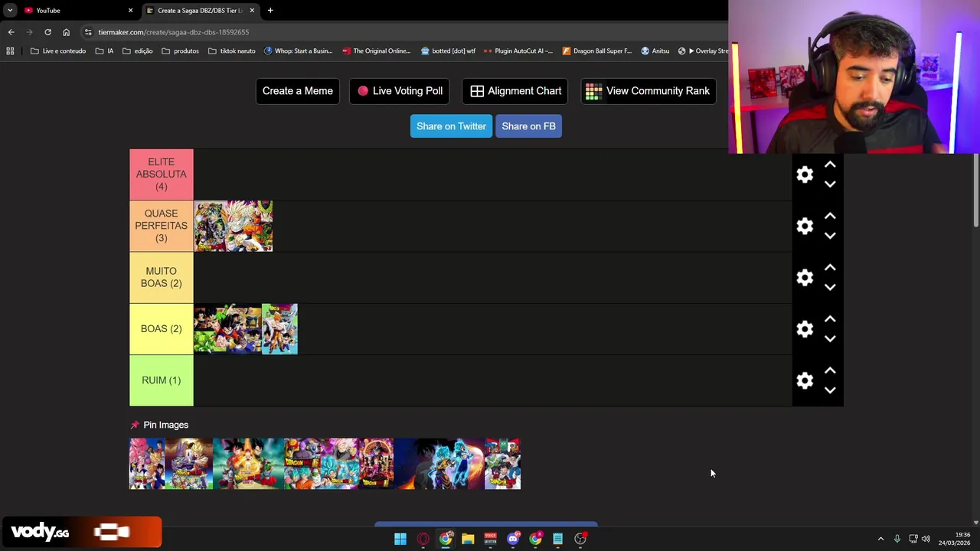Open Live e conteudo bookmark folder
The image size is (980, 551).
pyautogui.click(x=58, y=51)
